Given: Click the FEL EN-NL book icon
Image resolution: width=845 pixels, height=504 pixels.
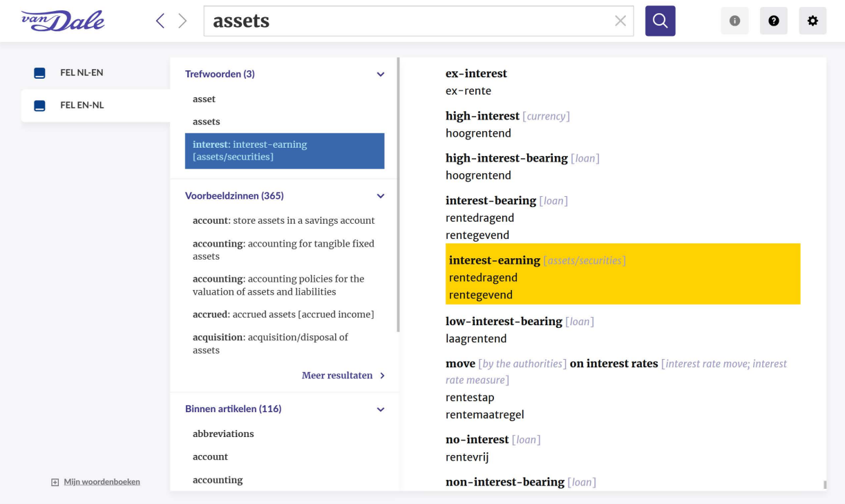Looking at the screenshot, I should pos(40,106).
